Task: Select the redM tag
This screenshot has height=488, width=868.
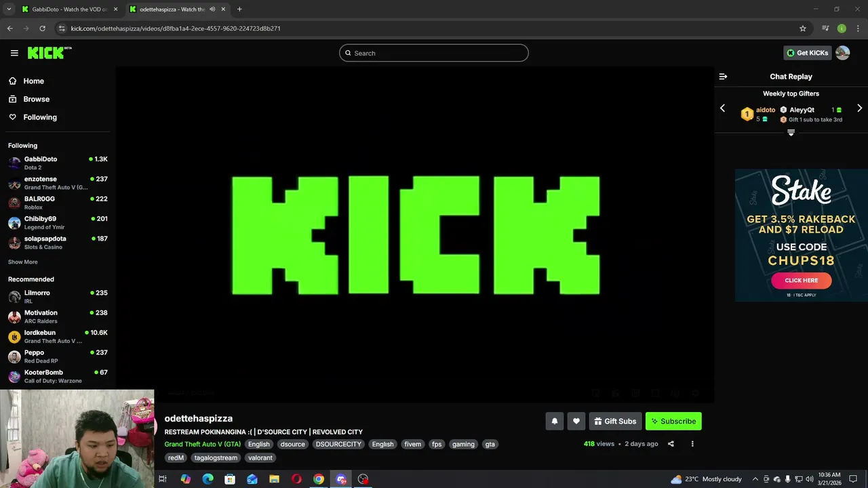Action: 176,457
